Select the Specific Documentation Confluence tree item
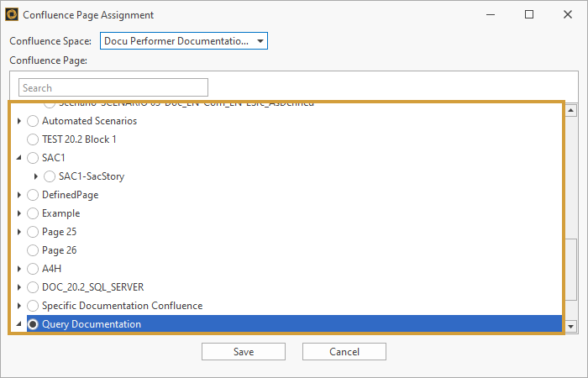 tap(122, 306)
